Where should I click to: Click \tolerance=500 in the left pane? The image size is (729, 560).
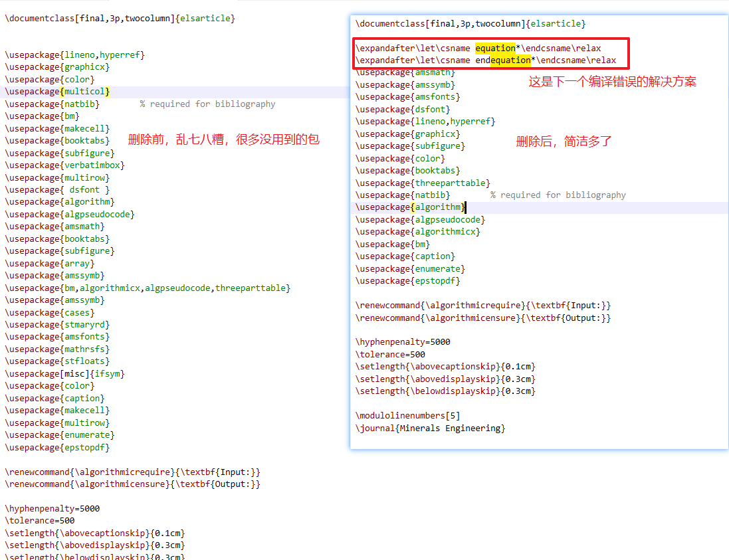(39, 521)
